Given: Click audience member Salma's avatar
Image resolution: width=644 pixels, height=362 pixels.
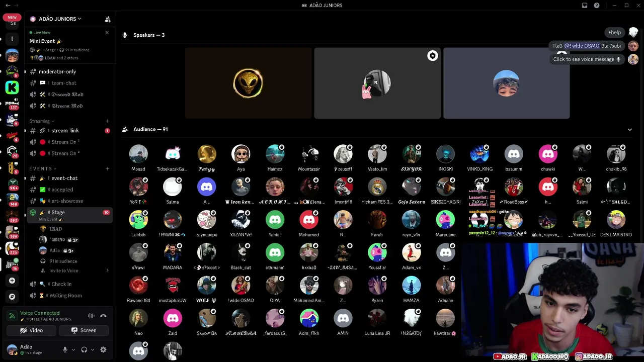Looking at the screenshot, I should [173, 187].
